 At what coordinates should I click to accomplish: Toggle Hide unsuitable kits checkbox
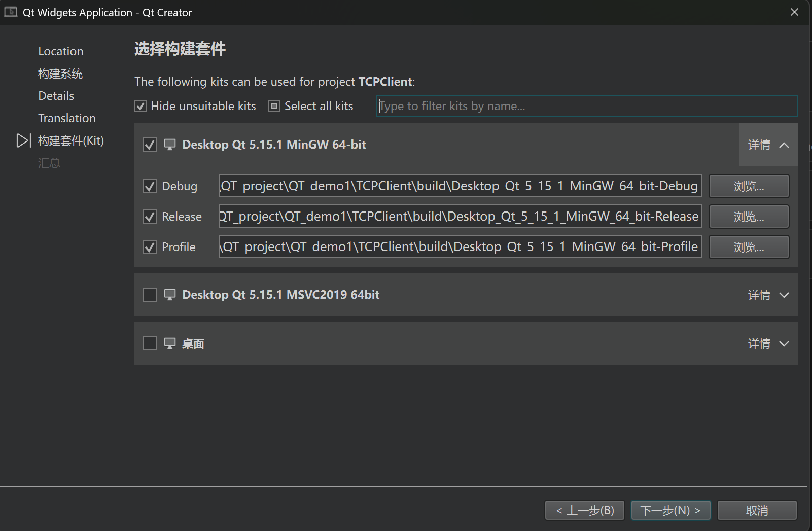click(x=140, y=106)
